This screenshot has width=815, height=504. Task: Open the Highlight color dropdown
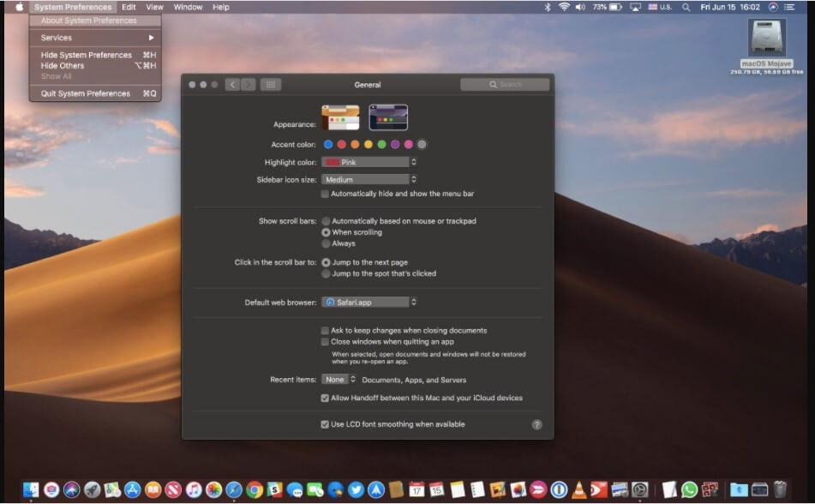pos(369,162)
